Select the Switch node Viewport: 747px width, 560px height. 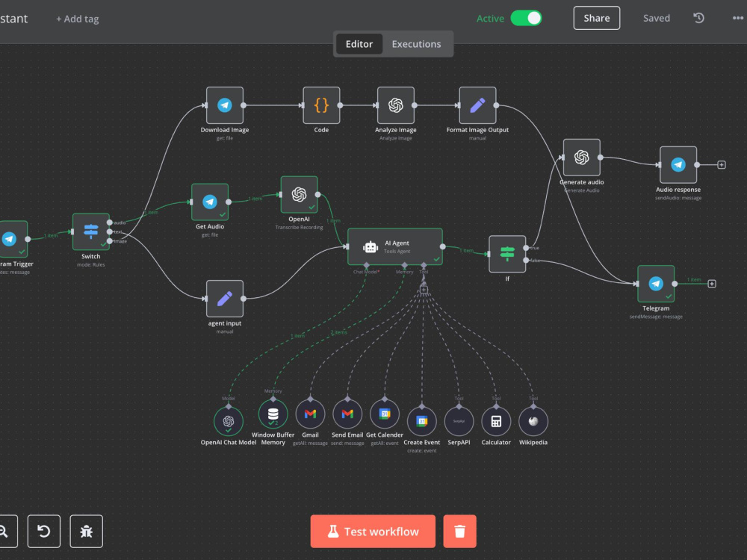pyautogui.click(x=90, y=232)
